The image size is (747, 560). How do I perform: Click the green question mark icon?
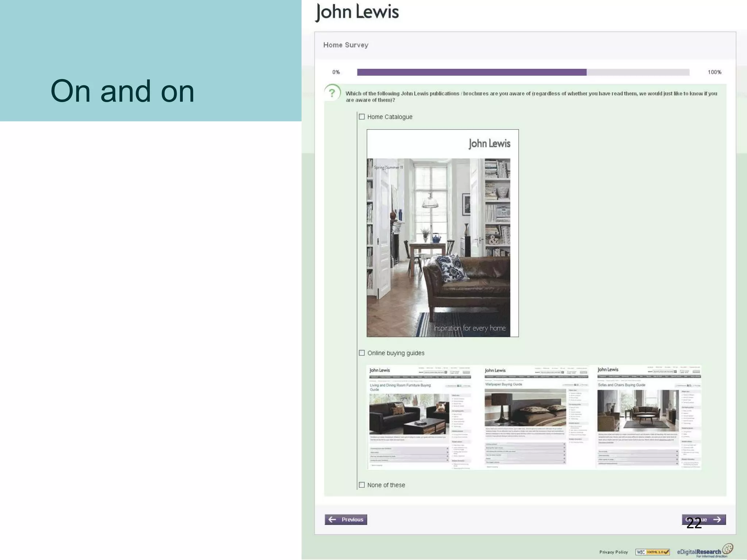tap(332, 93)
